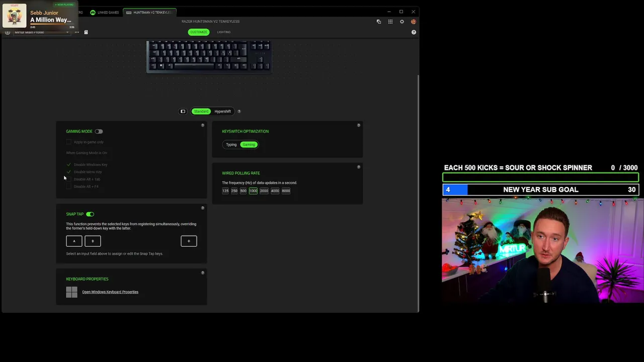Check Apply in-game only
The height and width of the screenshot is (362, 644).
tap(69, 142)
